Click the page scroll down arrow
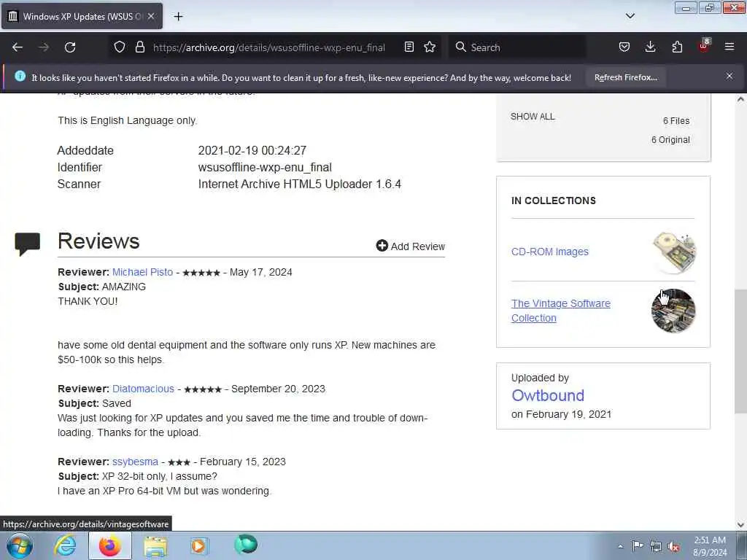The image size is (747, 560). click(x=740, y=525)
